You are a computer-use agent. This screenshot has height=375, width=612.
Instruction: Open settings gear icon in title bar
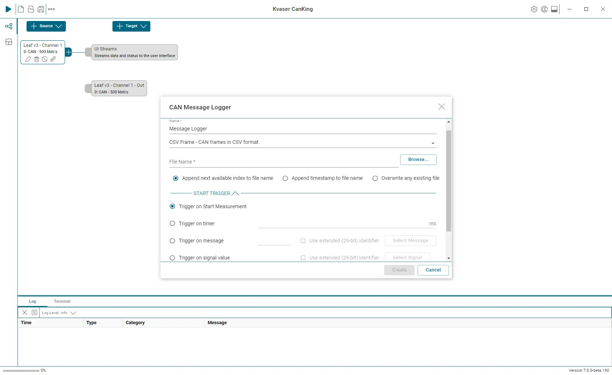click(534, 9)
